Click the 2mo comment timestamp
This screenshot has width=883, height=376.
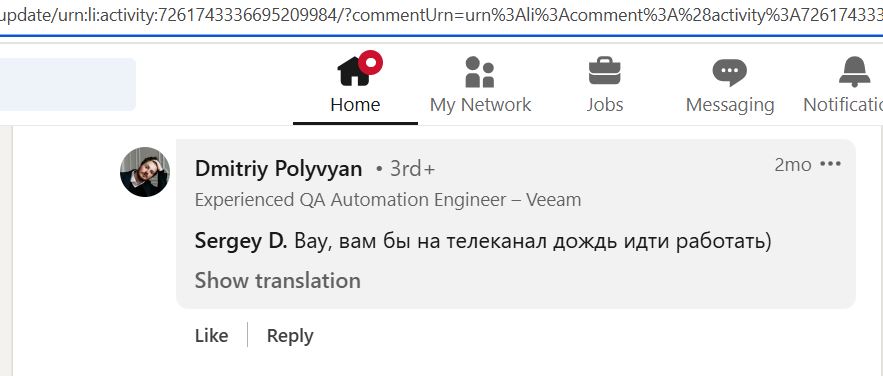coord(793,165)
